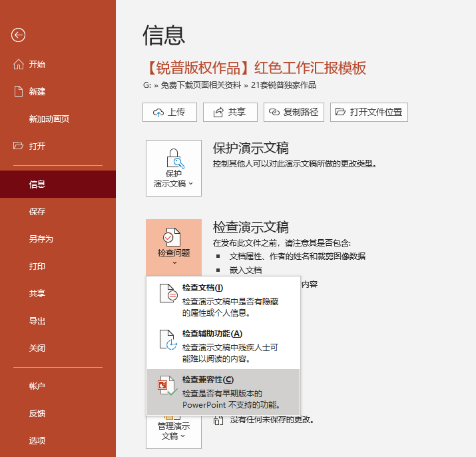The height and width of the screenshot is (457, 476).
Task: Click the back arrow circle icon
Action: [18, 35]
